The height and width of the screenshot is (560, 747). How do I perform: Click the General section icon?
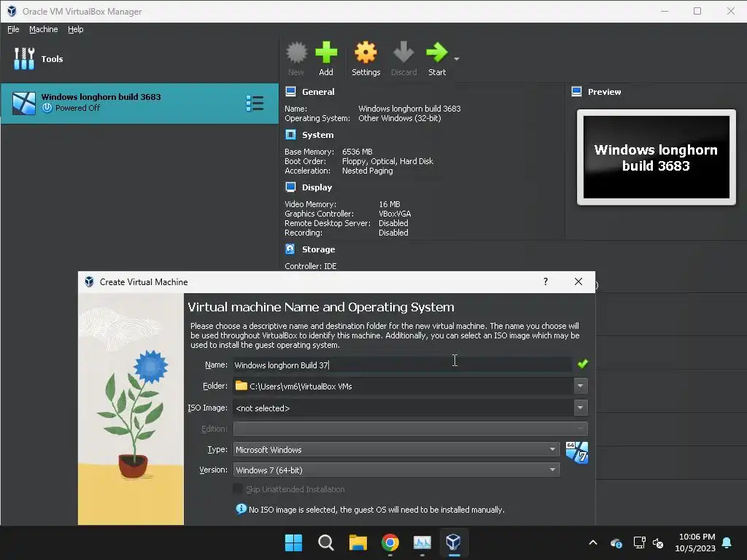(x=290, y=91)
